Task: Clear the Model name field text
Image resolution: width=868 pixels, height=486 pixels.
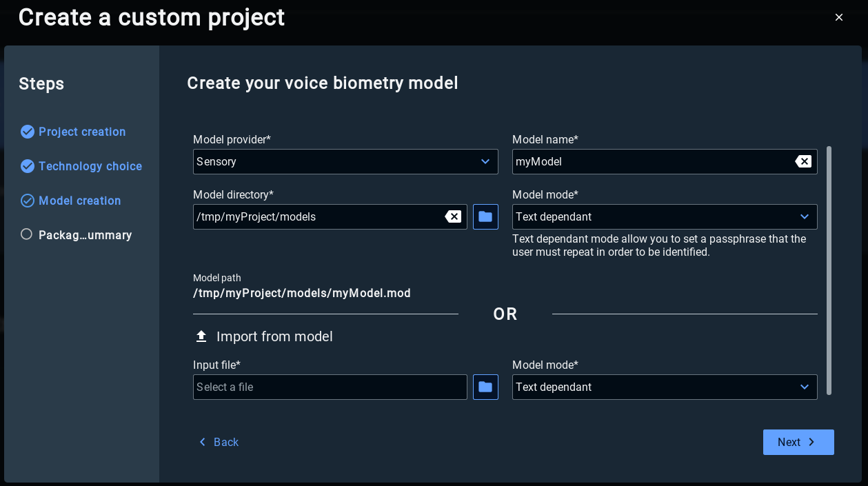Action: (803, 161)
